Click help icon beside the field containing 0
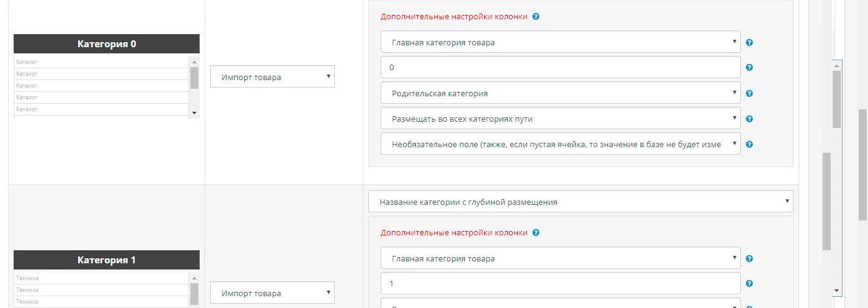Screen dimensions: 868x308 749,68
